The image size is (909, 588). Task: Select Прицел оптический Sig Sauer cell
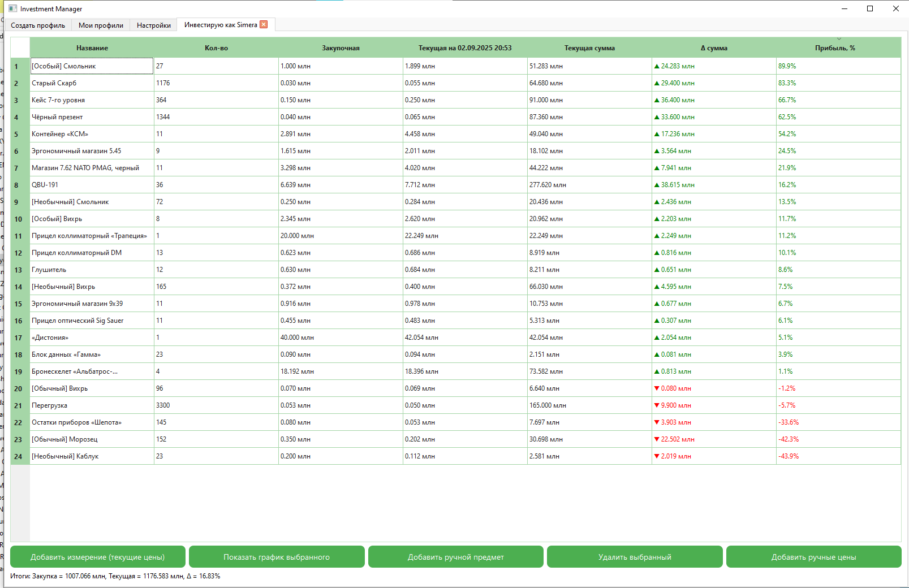tap(92, 321)
